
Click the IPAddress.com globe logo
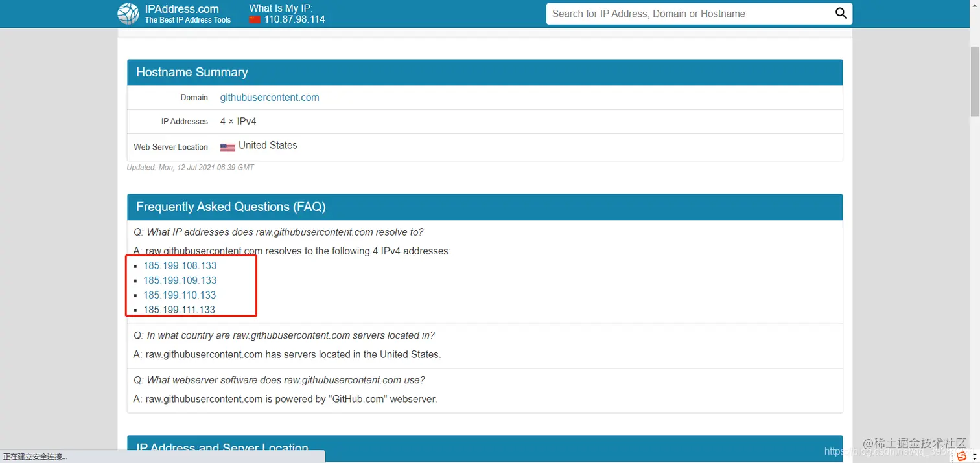click(128, 14)
